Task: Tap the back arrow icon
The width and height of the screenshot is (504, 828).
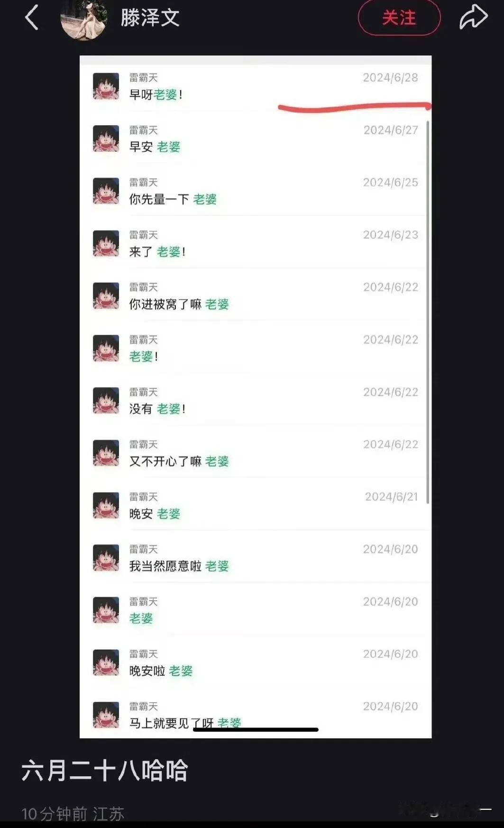Action: [x=31, y=18]
